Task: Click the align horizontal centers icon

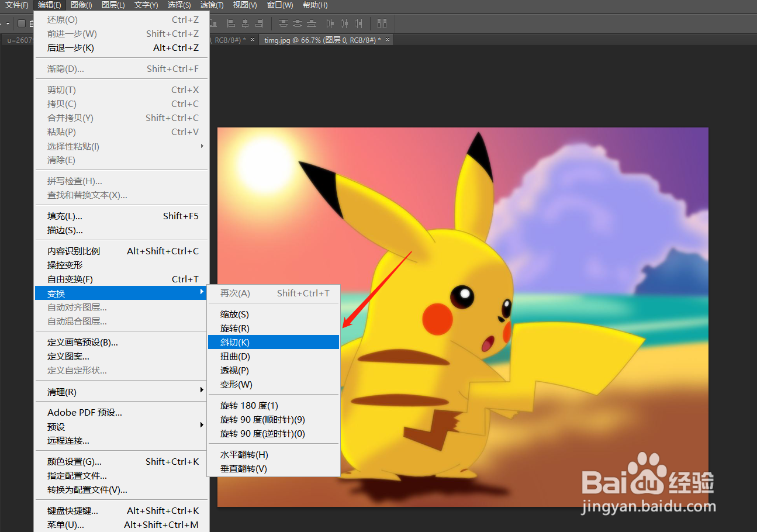Action: point(245,23)
